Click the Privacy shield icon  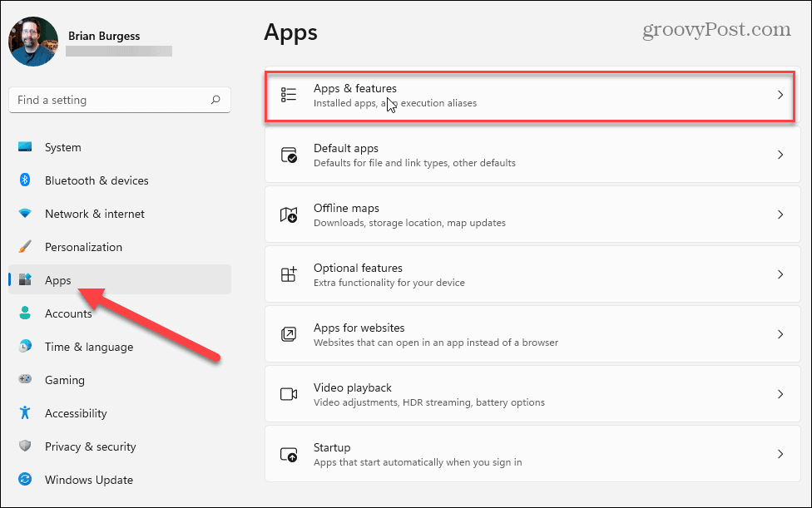point(25,446)
